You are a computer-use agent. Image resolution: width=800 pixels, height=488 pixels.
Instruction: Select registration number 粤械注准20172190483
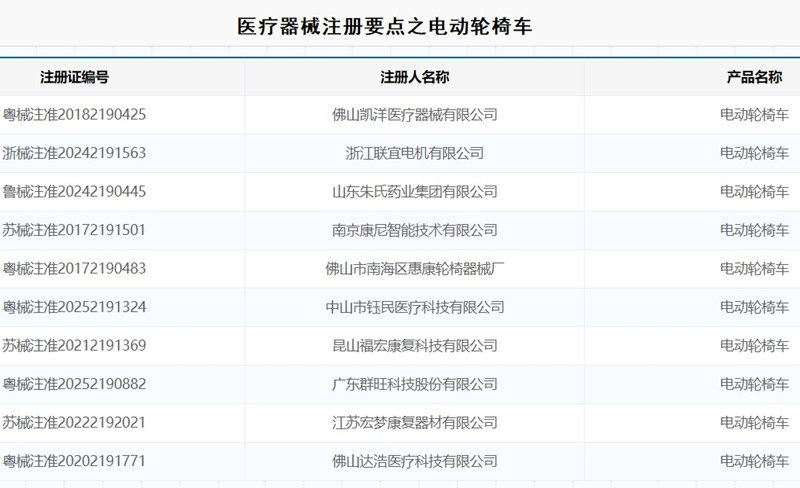coord(74,268)
